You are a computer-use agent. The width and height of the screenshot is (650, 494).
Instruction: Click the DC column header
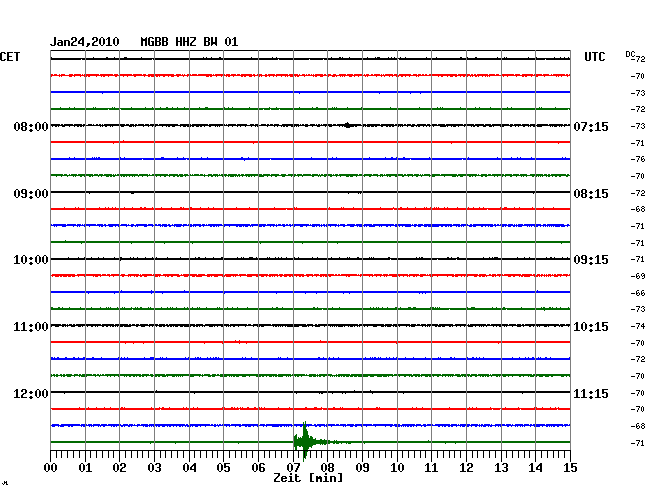click(x=630, y=54)
